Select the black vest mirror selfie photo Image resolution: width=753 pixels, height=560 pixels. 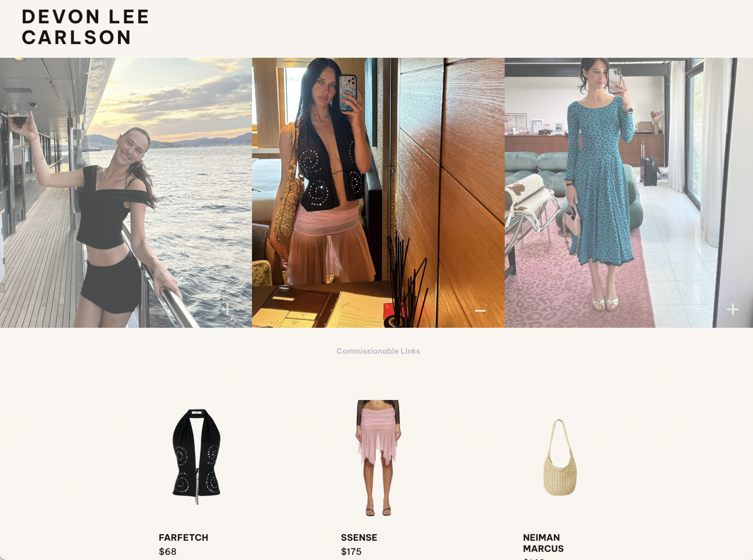tap(378, 193)
